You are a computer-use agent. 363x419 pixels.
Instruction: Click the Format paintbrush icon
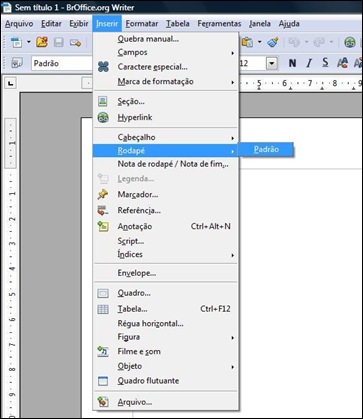coord(273,42)
